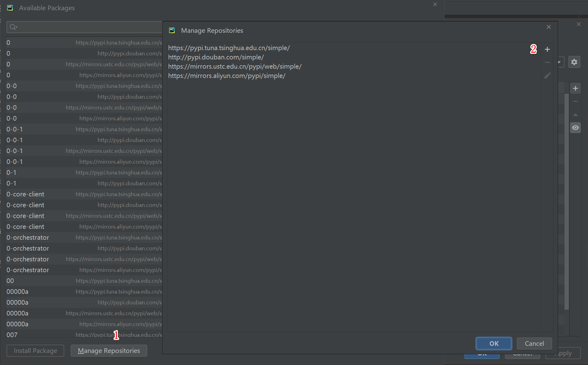Select package 0-0-1 from the ustc mirror
Image resolution: width=588 pixels, height=365 pixels.
point(84,151)
